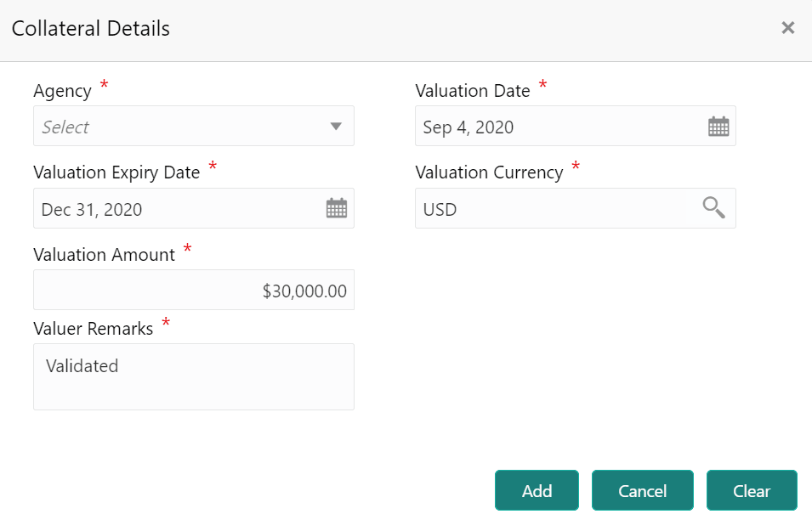812x531 pixels.
Task: Click the Collateral Details dialog title
Action: 90,28
